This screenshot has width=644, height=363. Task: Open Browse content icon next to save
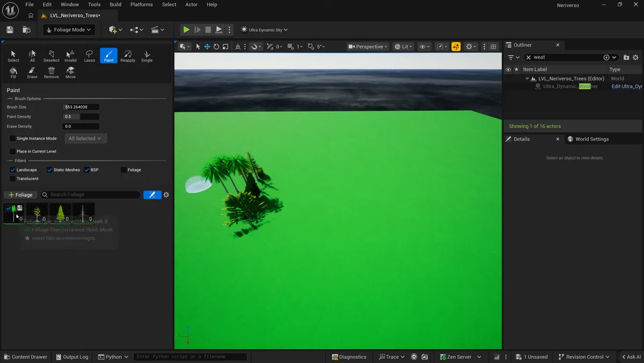coord(26,30)
